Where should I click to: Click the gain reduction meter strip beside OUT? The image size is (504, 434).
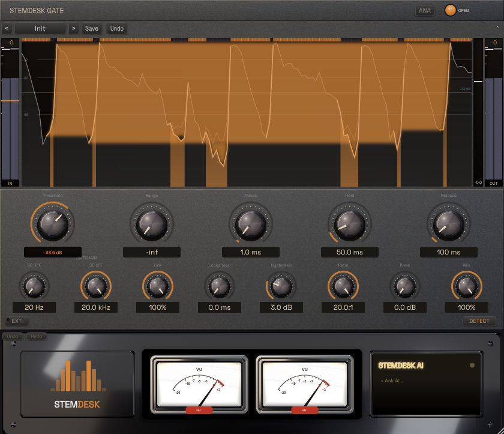pos(478,112)
